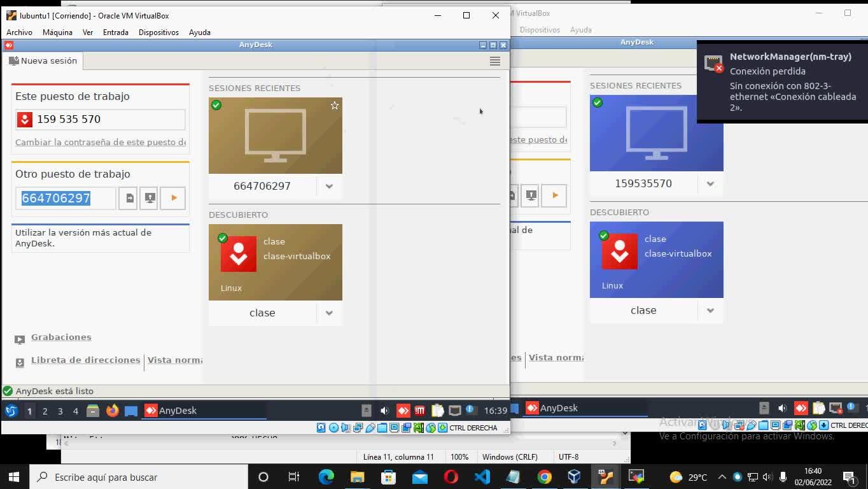Launch Opera browser from taskbar
This screenshot has width=868, height=489.
pyautogui.click(x=451, y=477)
